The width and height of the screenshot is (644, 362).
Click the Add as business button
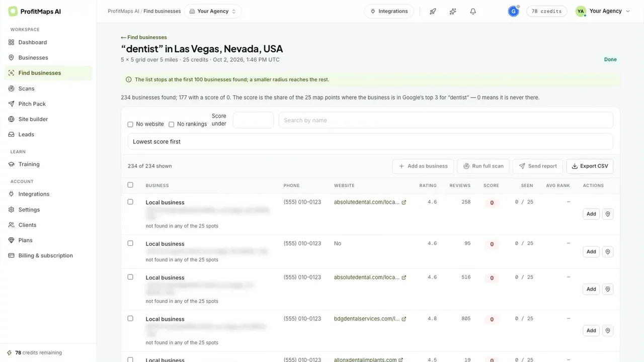423,166
